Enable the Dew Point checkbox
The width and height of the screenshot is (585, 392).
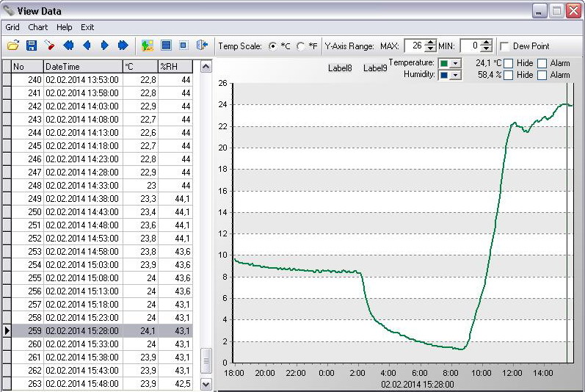click(x=504, y=46)
